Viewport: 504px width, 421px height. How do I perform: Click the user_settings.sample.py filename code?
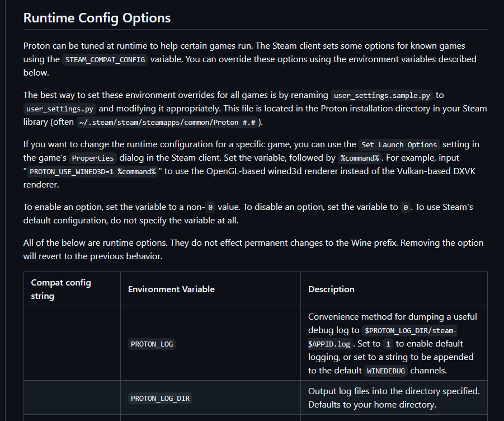[380, 95]
